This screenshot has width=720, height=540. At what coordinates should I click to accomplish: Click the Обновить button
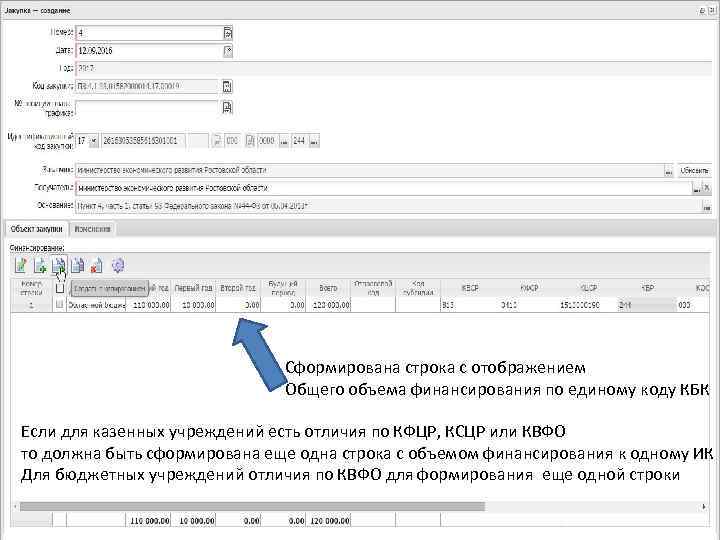pos(694,170)
